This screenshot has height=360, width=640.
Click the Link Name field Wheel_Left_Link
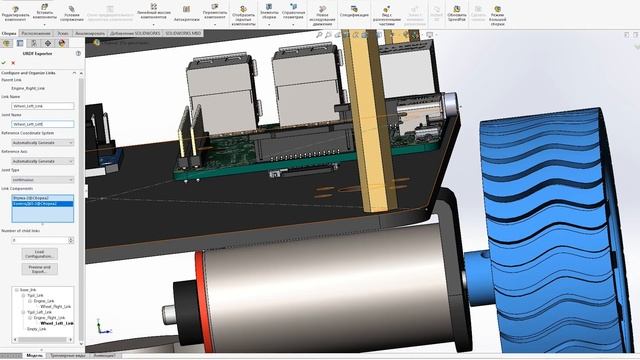click(42, 106)
